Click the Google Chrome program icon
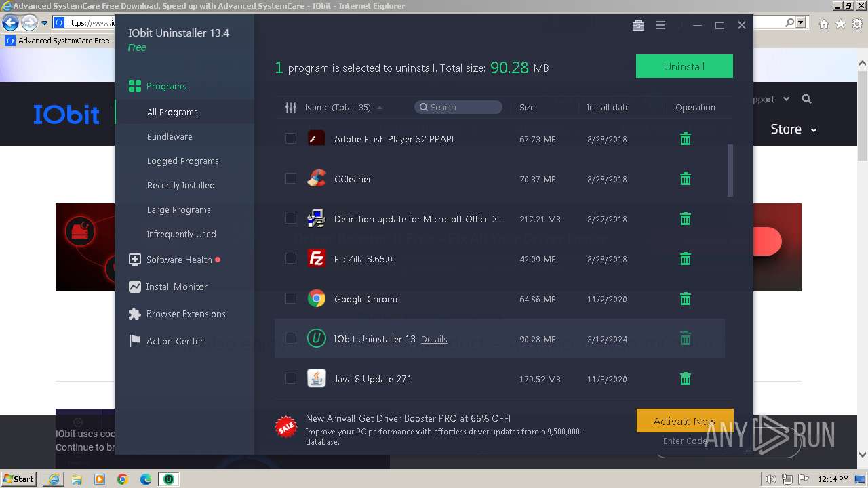The width and height of the screenshot is (868, 488). pyautogui.click(x=317, y=298)
